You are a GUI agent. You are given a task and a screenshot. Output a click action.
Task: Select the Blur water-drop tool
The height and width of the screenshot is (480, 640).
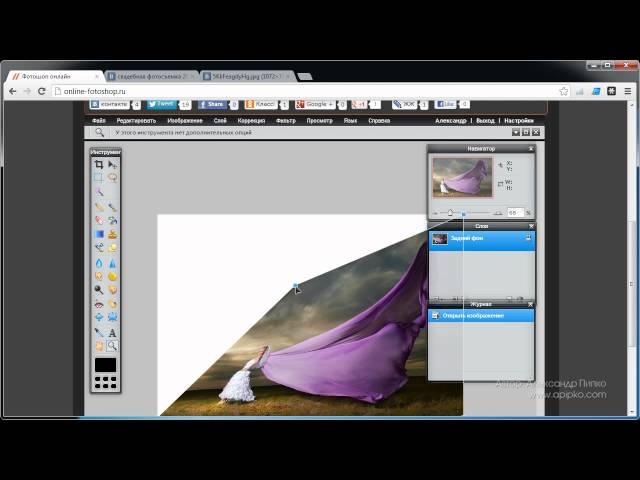pos(99,263)
